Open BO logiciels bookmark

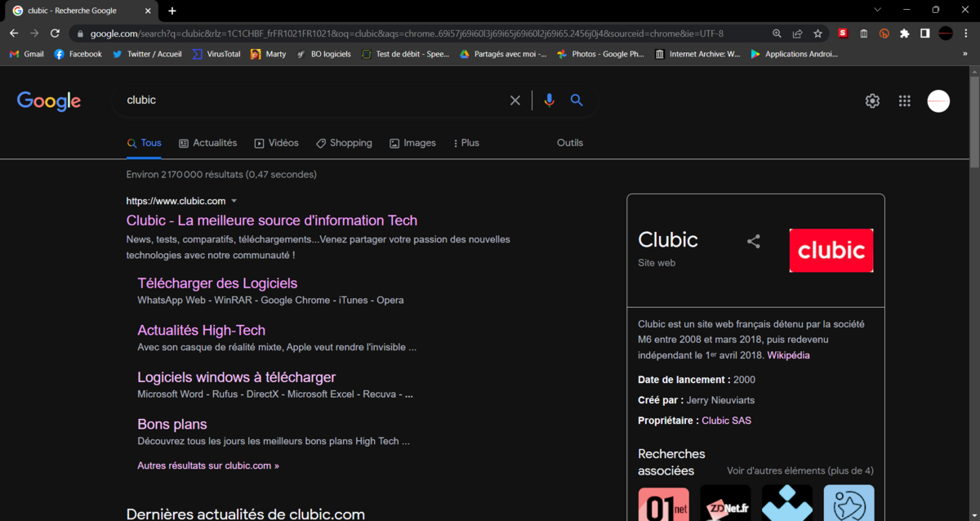[323, 54]
